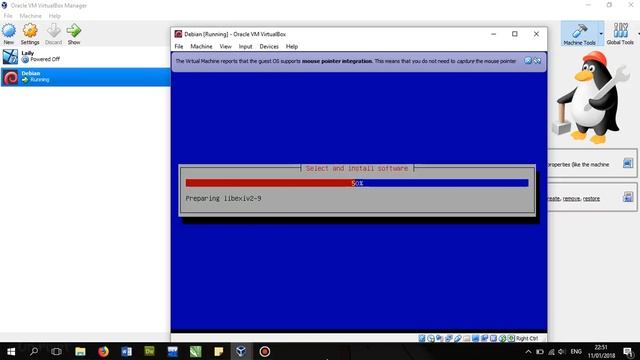This screenshot has height=360, width=640.
Task: Open the View menu in the Debian window
Action: pyautogui.click(x=225, y=47)
